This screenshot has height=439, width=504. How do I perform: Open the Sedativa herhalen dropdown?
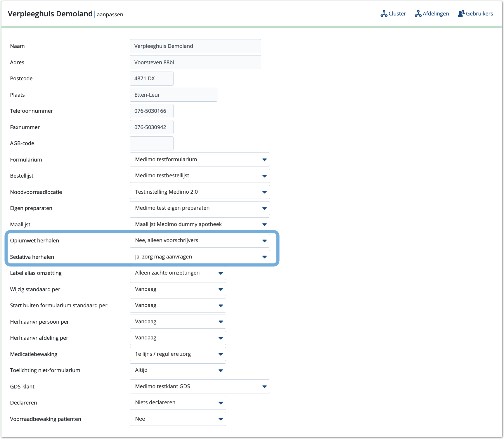pyautogui.click(x=200, y=257)
